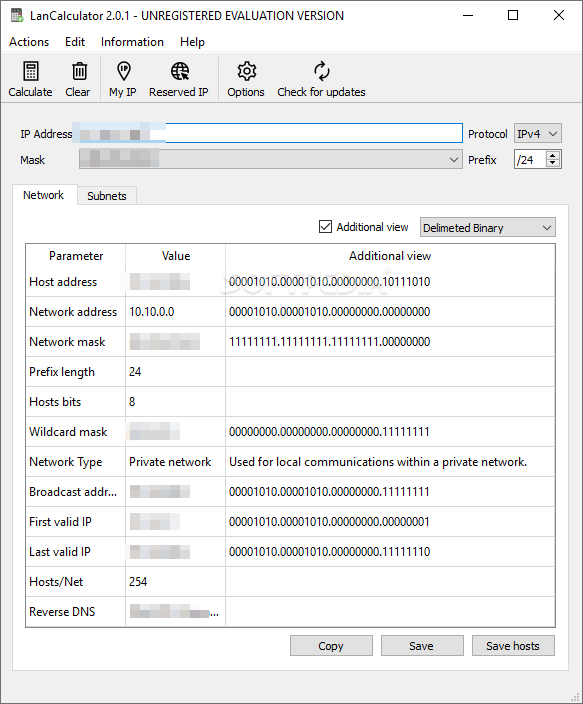Select the Wildcard mask row label
Viewport: 583px width, 704px height.
click(x=68, y=432)
